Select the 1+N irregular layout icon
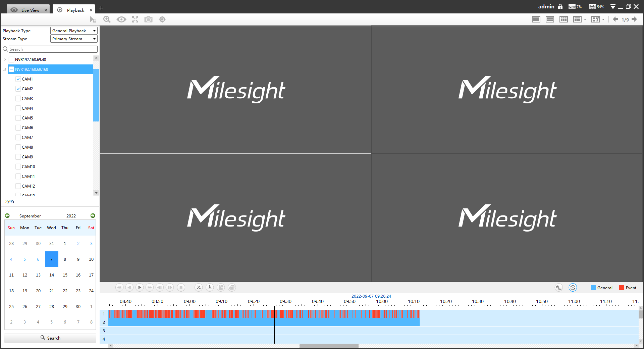Screen dimensions: 644x349 coord(577,19)
